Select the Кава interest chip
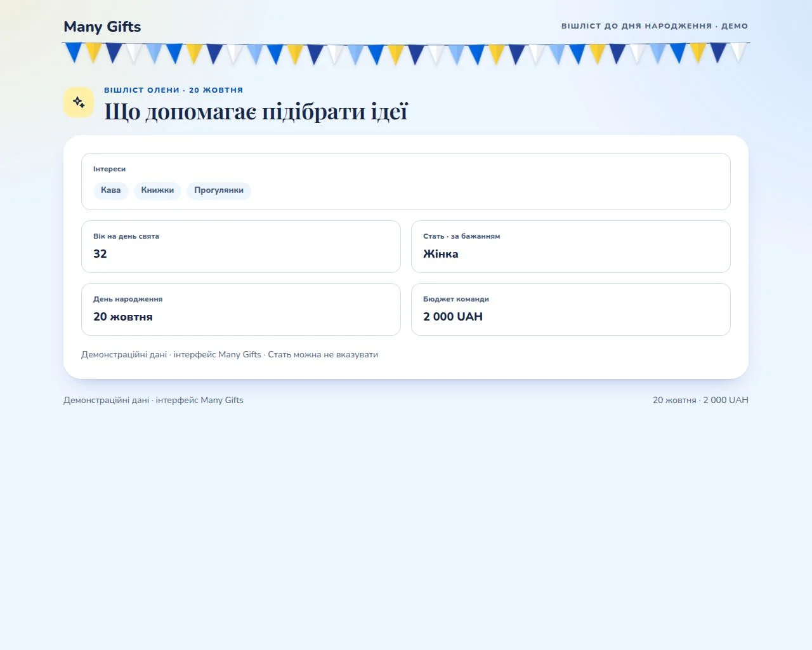 tap(110, 190)
